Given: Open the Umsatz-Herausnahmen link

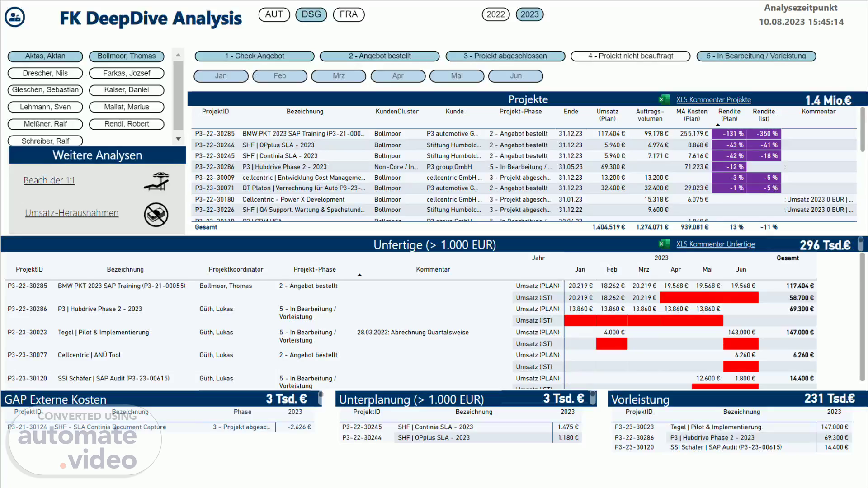Looking at the screenshot, I should tap(72, 213).
